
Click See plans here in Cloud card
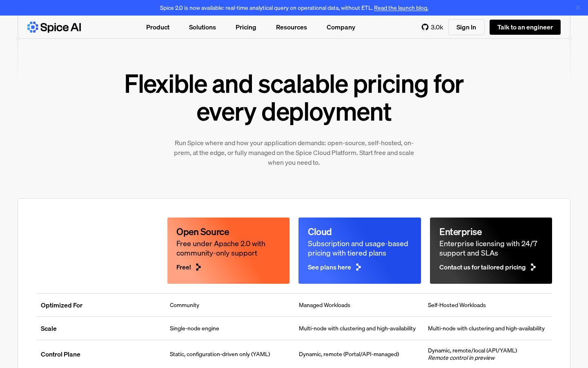point(329,267)
